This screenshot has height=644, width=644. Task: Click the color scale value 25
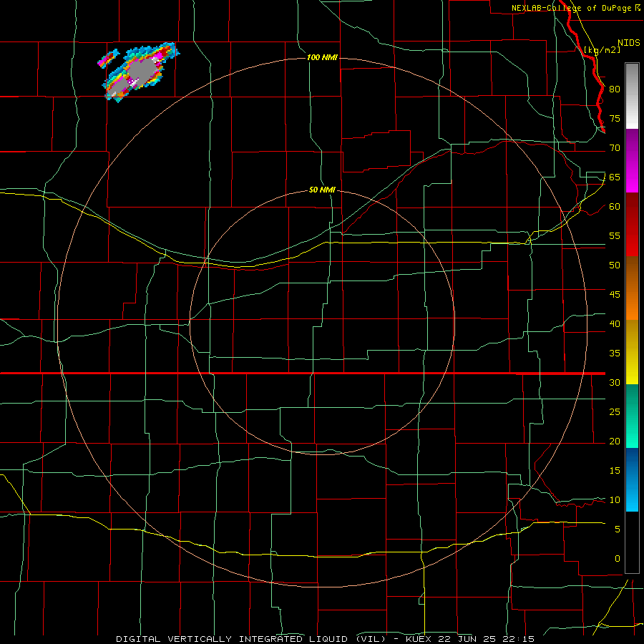pos(615,412)
